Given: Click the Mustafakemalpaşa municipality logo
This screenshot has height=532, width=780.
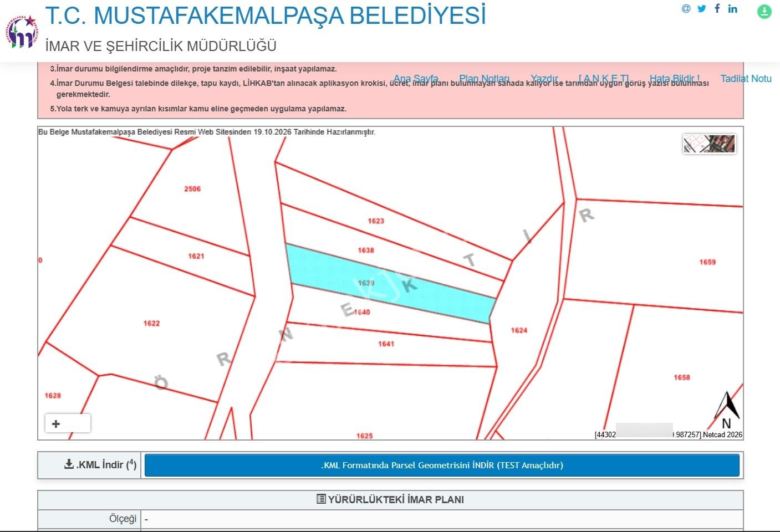Looking at the screenshot, I should [x=22, y=32].
